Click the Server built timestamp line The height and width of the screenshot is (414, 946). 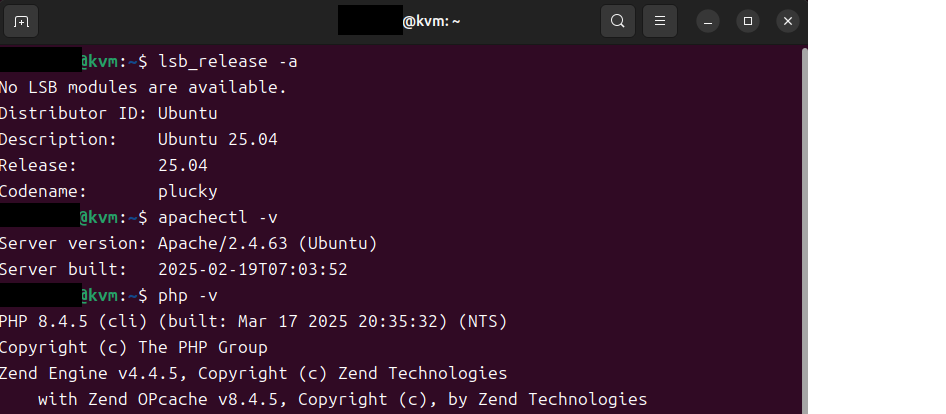coord(174,269)
